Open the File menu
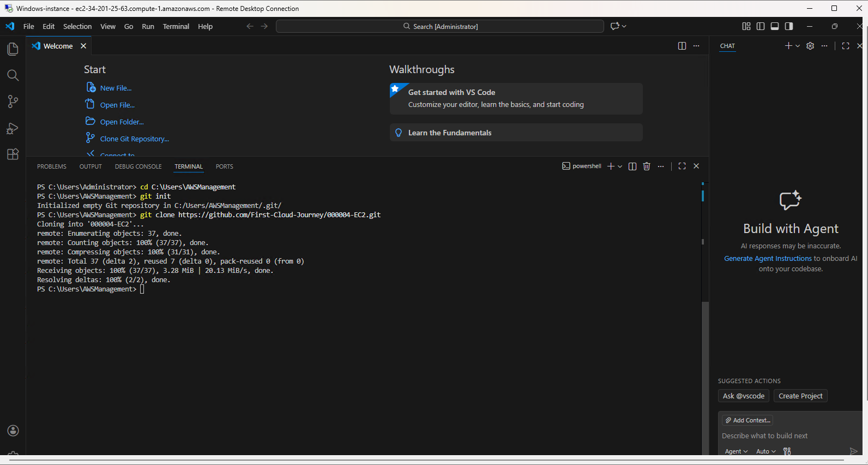Viewport: 868px width, 465px height. coord(29,26)
